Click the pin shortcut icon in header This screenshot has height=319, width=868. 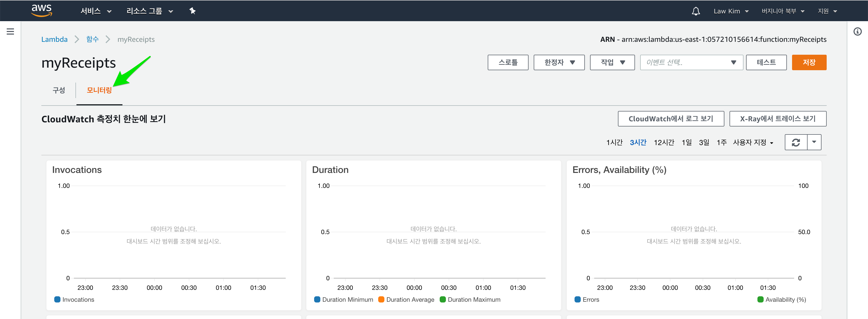pos(192,11)
